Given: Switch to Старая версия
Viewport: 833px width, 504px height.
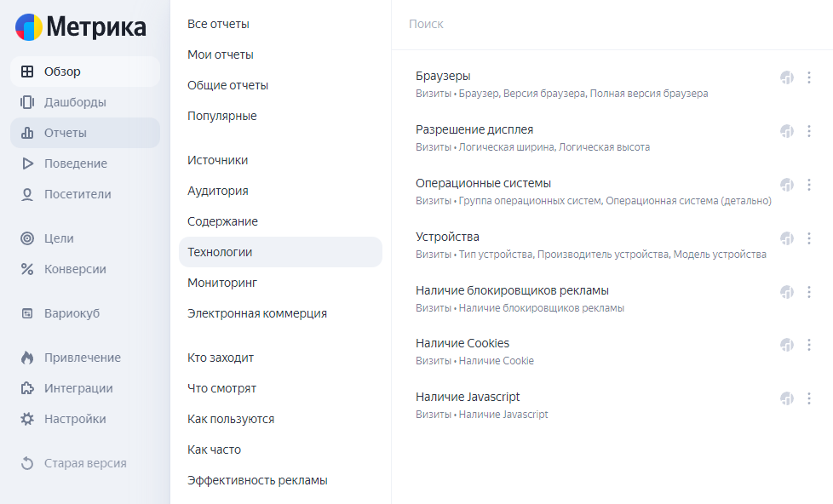Looking at the screenshot, I should (x=85, y=463).
